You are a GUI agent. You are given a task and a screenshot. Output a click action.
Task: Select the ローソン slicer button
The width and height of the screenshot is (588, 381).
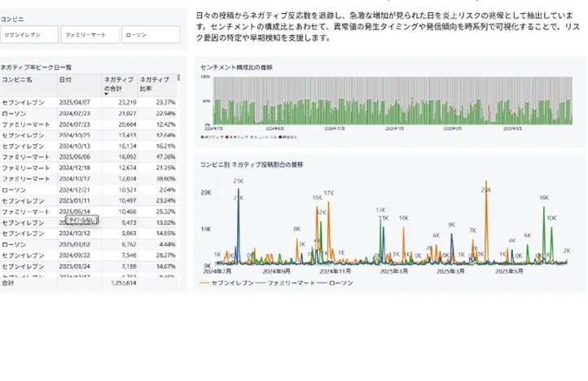pyautogui.click(x=151, y=34)
